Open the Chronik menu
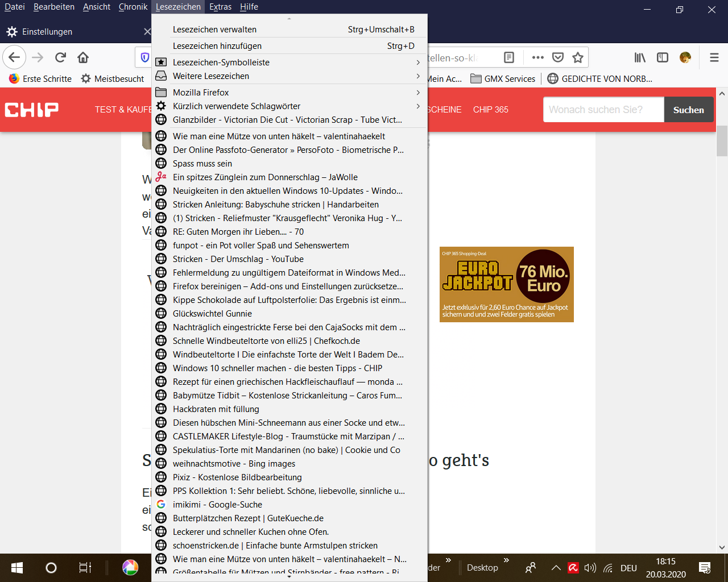The width and height of the screenshot is (728, 582). (x=133, y=7)
